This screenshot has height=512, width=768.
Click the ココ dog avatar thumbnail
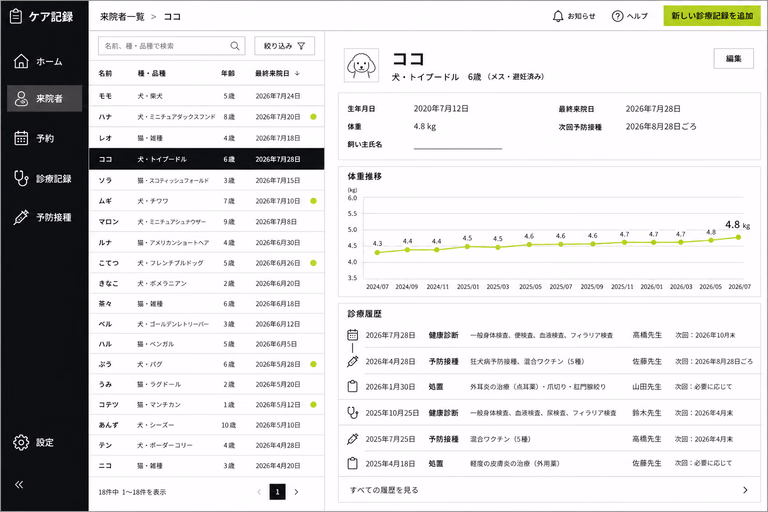[x=361, y=65]
